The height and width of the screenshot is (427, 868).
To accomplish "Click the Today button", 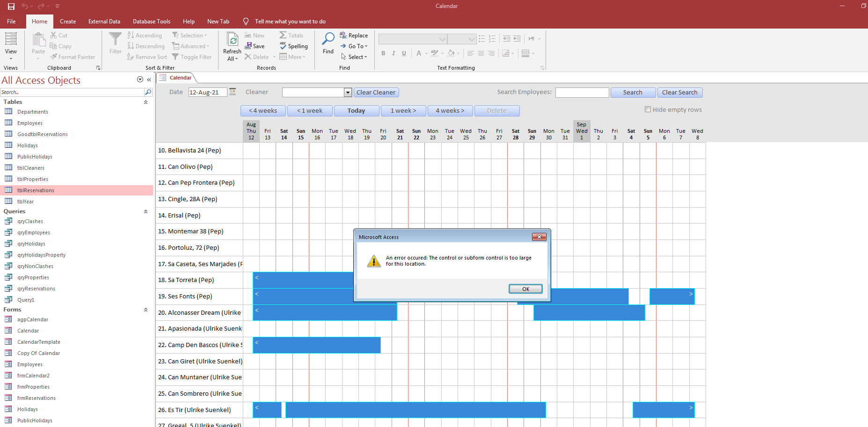I will coord(356,111).
